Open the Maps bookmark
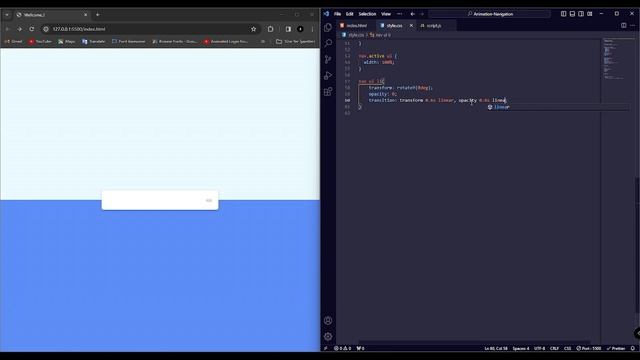This screenshot has width=640, height=360. 67,41
